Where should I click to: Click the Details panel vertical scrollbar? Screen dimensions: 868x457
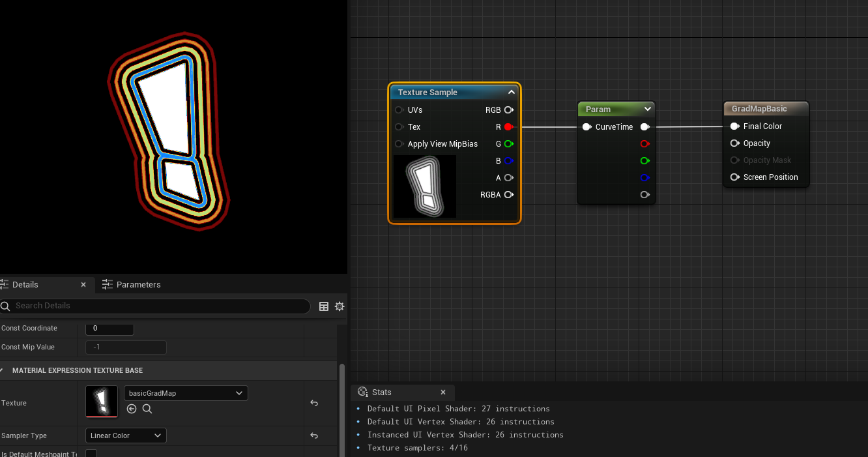click(342, 411)
